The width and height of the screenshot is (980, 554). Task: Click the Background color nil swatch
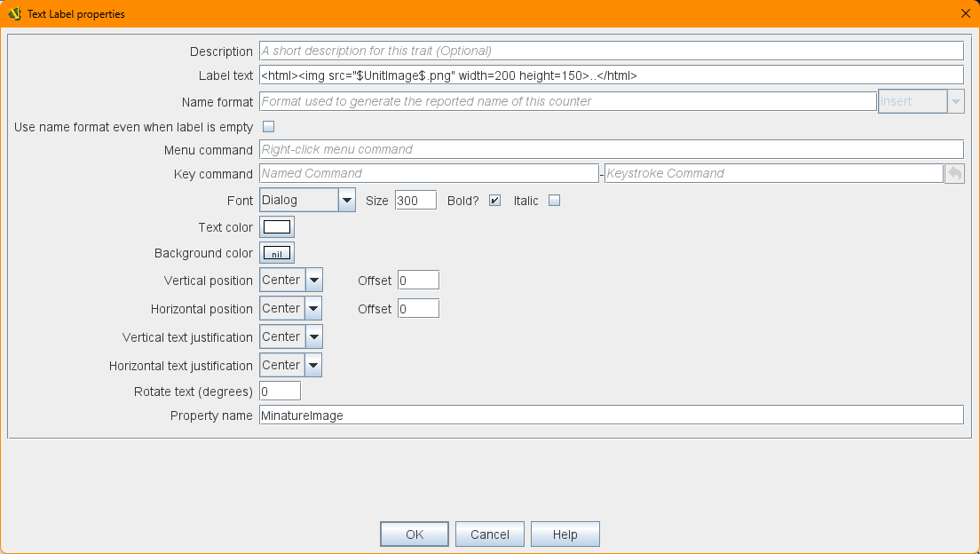277,254
